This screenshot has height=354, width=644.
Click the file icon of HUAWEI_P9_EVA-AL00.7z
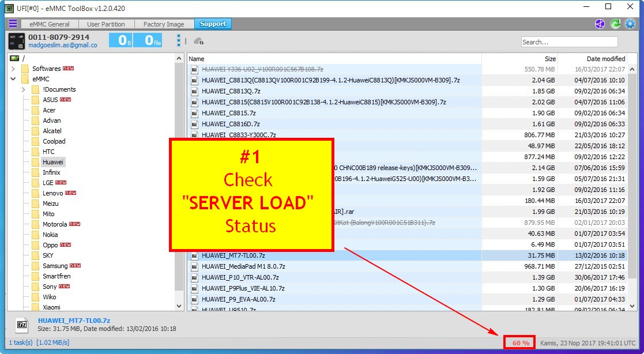click(x=194, y=299)
